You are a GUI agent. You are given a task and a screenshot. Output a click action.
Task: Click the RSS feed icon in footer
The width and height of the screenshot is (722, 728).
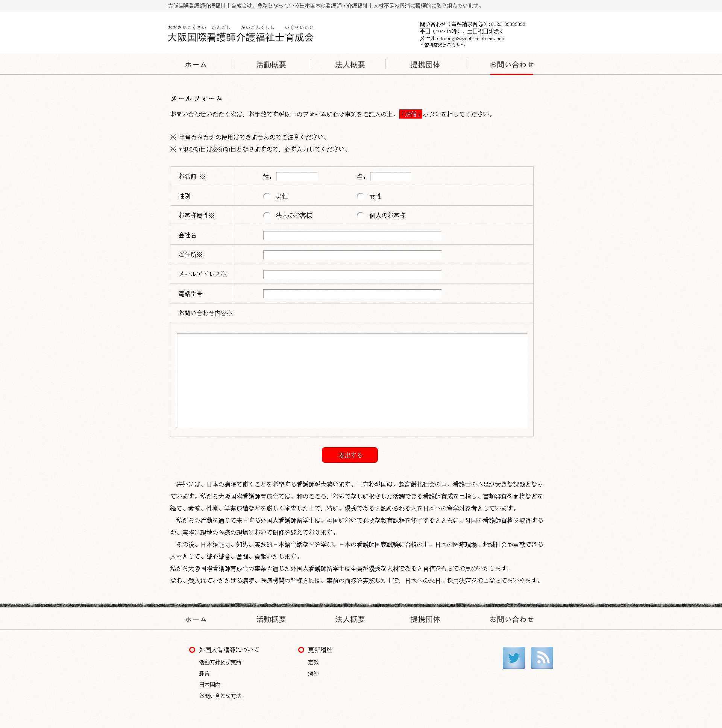(541, 658)
